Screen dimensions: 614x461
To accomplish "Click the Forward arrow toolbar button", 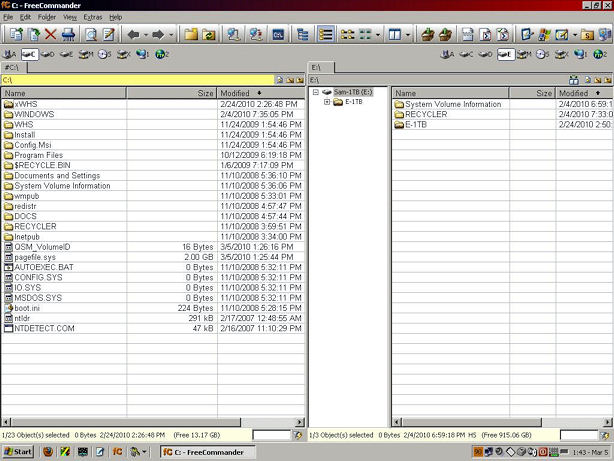I will tap(158, 34).
